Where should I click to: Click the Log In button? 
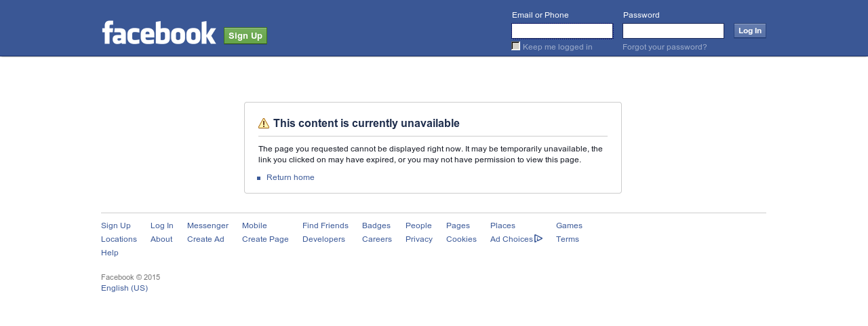pyautogui.click(x=750, y=31)
